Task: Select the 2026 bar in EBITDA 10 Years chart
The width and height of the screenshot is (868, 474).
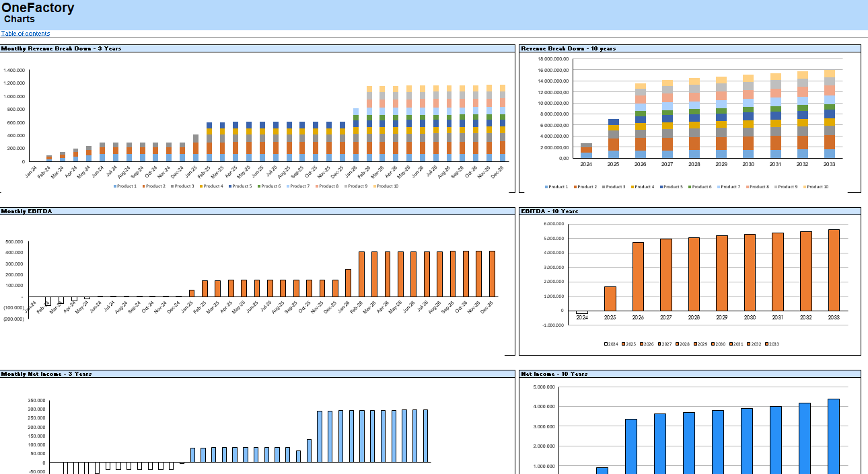Action: (x=638, y=276)
